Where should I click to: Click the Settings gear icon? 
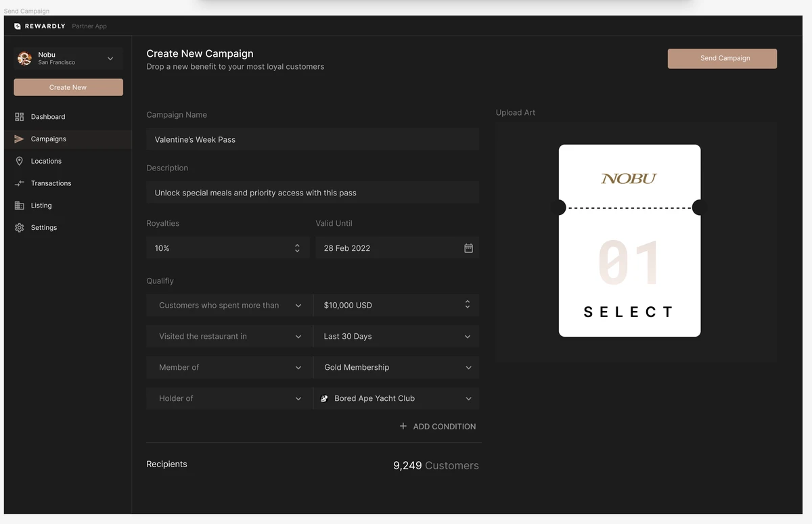coord(19,228)
